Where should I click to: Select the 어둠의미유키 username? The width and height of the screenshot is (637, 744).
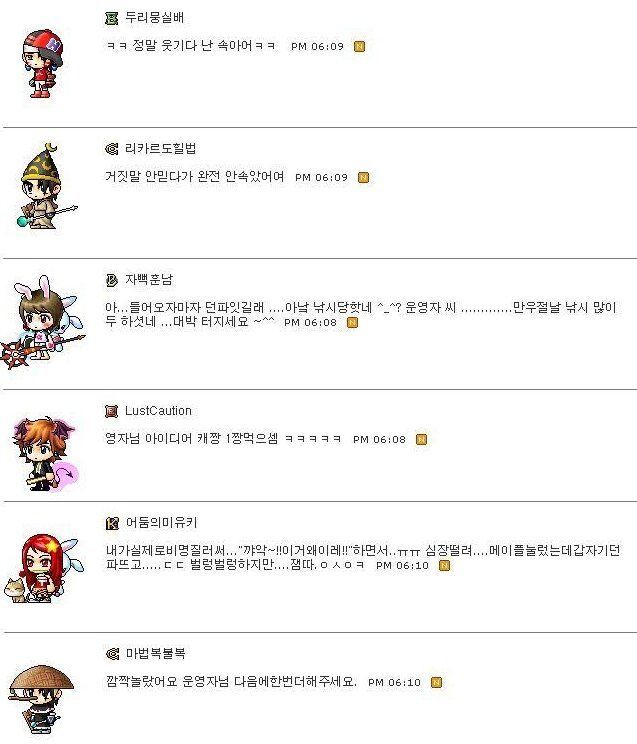tap(161, 523)
